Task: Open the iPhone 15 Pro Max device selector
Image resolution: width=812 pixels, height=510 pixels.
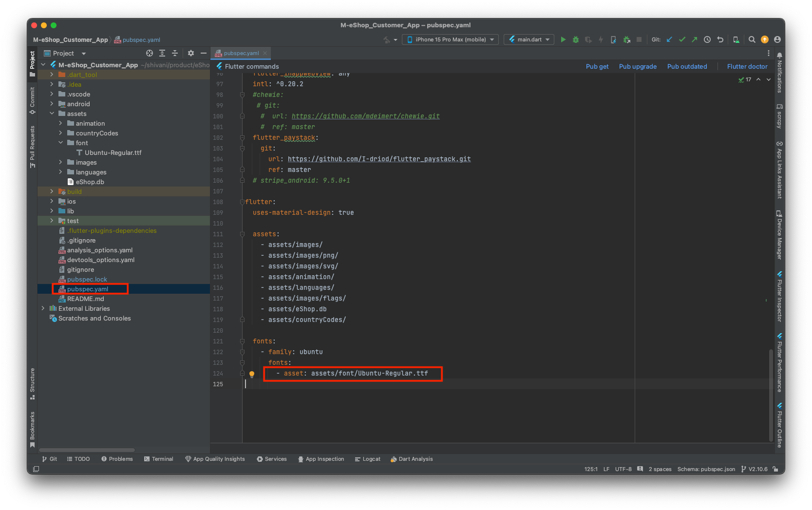Action: 450,39
